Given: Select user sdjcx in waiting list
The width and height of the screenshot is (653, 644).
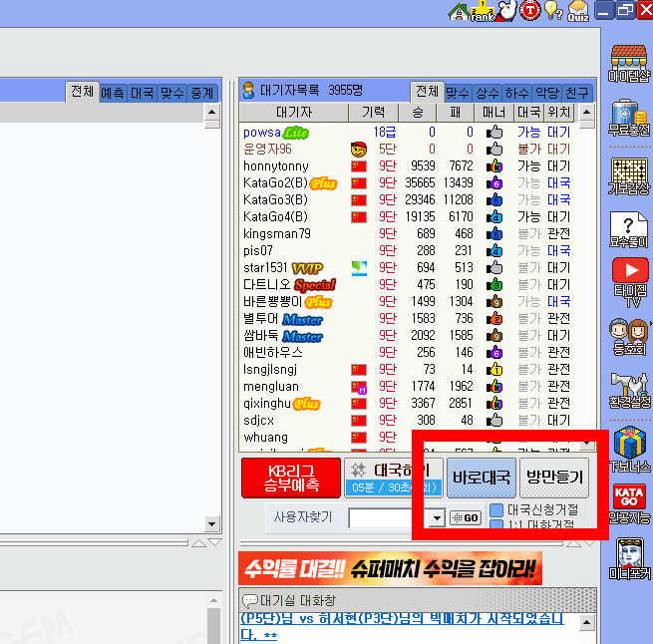Looking at the screenshot, I should point(407,421).
